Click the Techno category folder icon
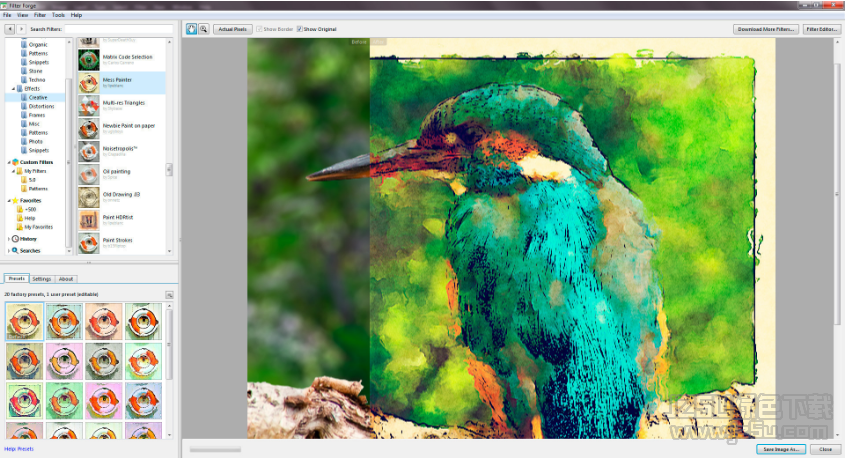 pos(24,79)
